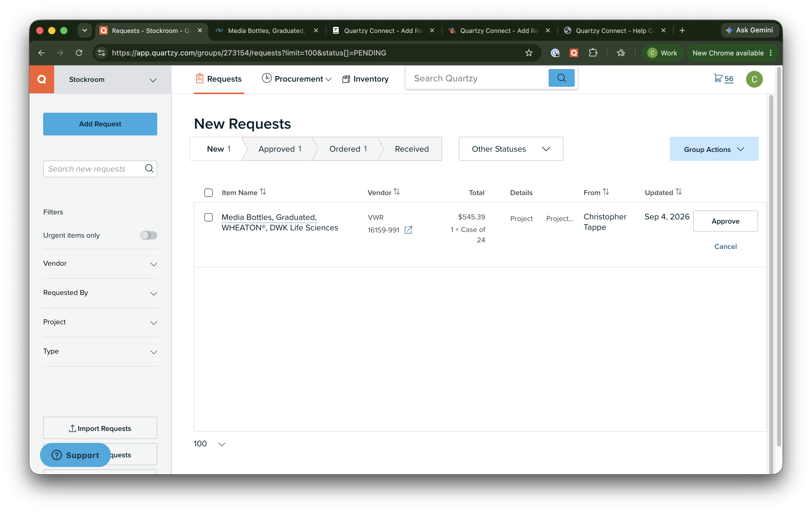Open Media Bottles, Graduated item link
Screen dimensions: 812x513
click(280, 223)
